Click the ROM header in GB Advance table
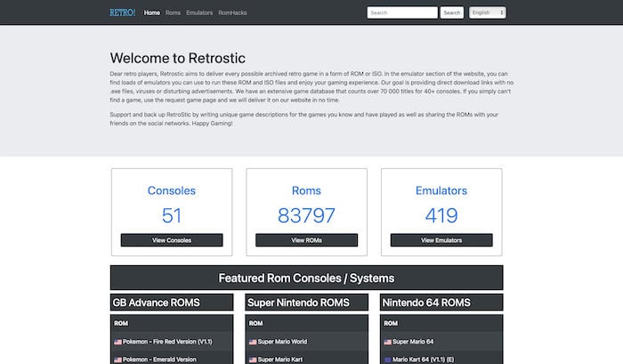 point(121,323)
